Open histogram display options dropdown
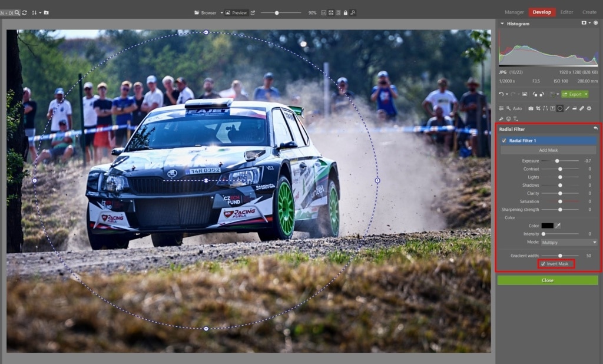 589,23
